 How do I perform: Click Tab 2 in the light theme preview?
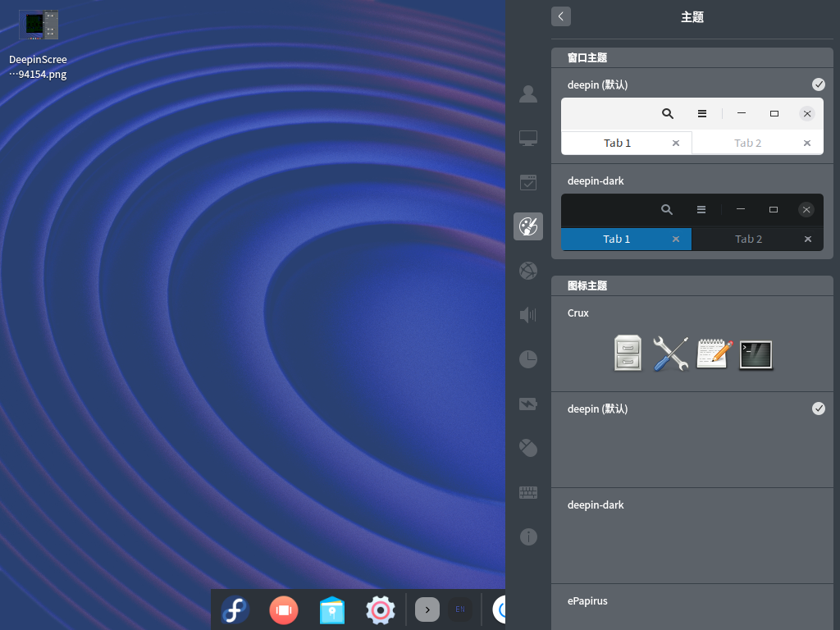click(x=747, y=143)
